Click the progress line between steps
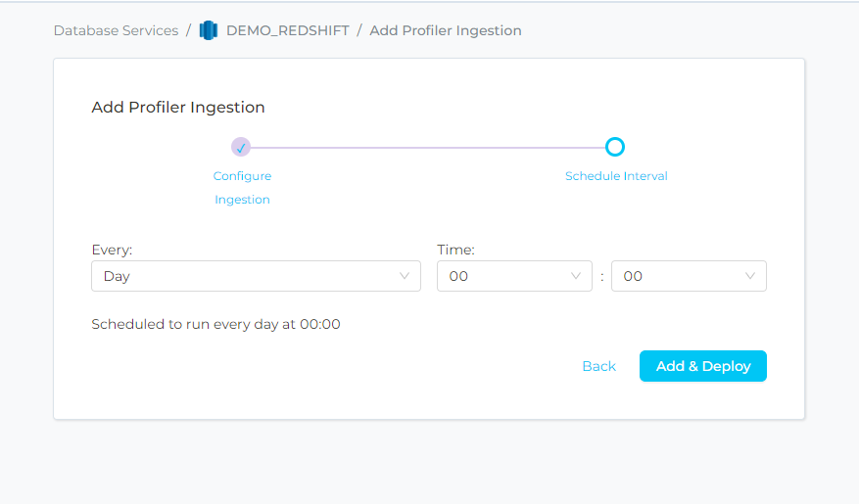Image resolution: width=859 pixels, height=504 pixels. coord(427,147)
